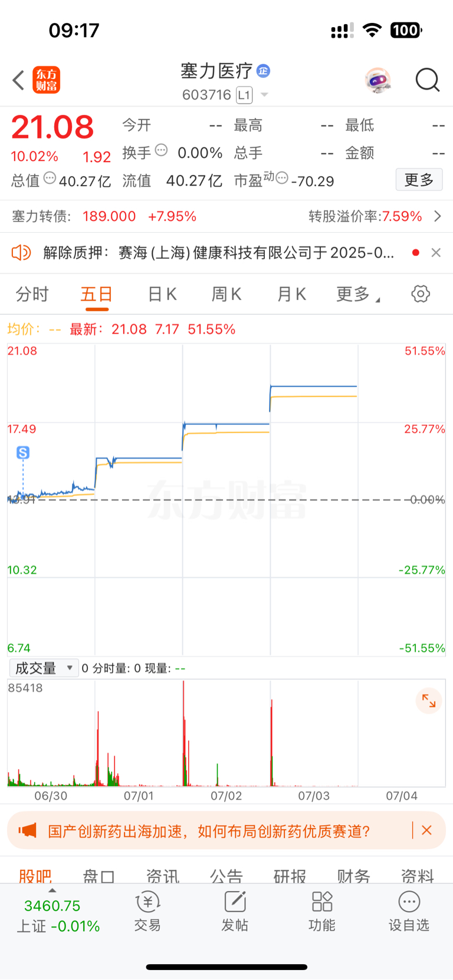453x980 pixels.
Task: Open the robot assistant avatar
Action: (378, 80)
